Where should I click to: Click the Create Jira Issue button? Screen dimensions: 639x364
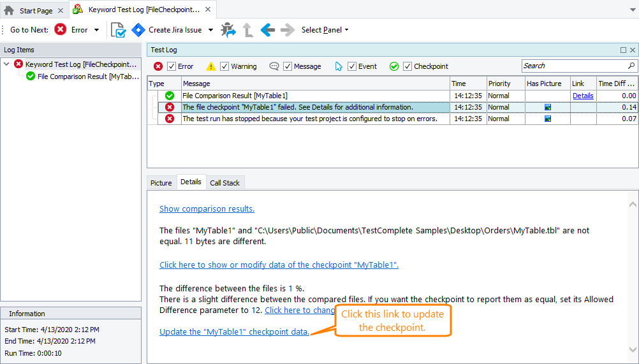pos(168,30)
